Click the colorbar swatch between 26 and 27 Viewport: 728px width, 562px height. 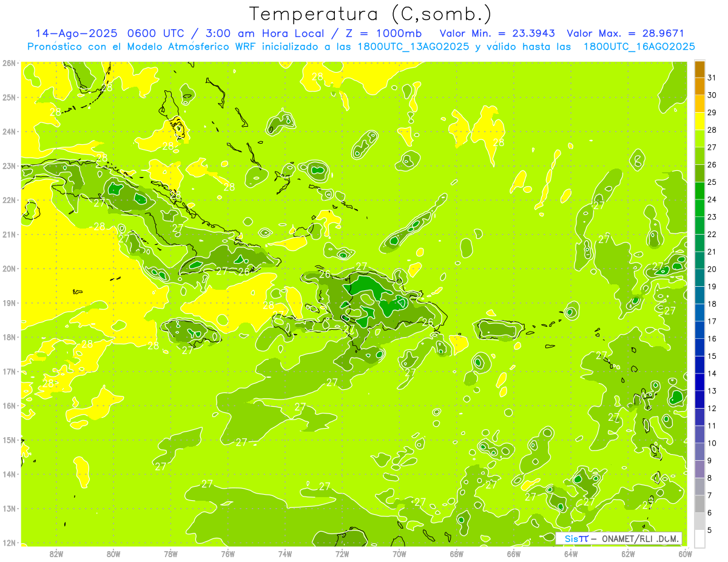(x=699, y=156)
